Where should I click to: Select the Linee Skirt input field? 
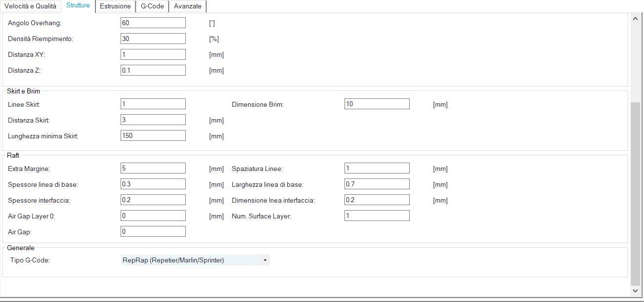click(153, 104)
